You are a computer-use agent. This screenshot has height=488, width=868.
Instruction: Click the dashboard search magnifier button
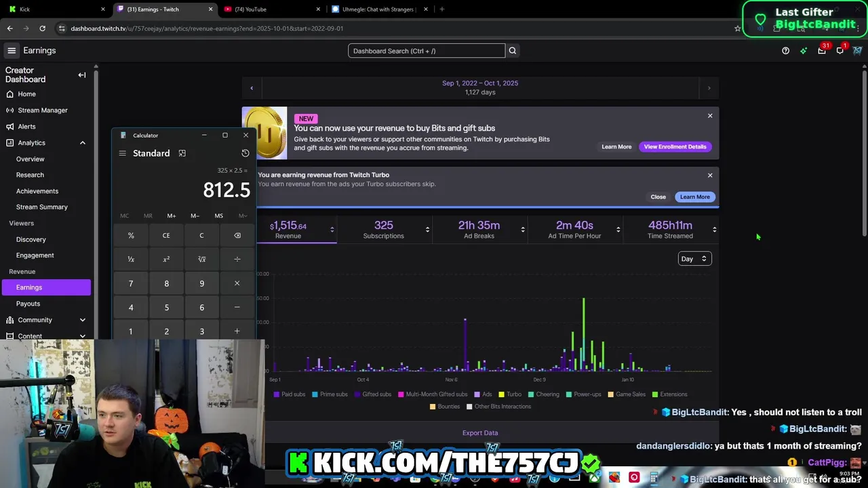point(513,51)
